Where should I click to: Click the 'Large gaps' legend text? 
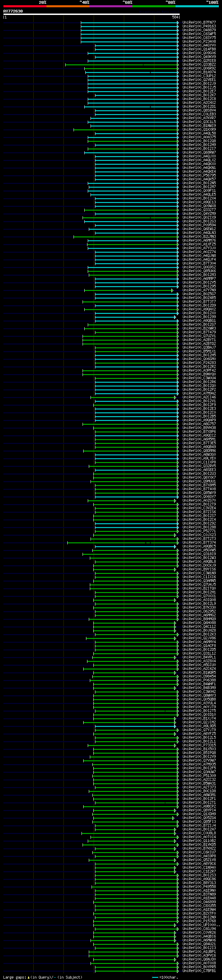point(15,977)
